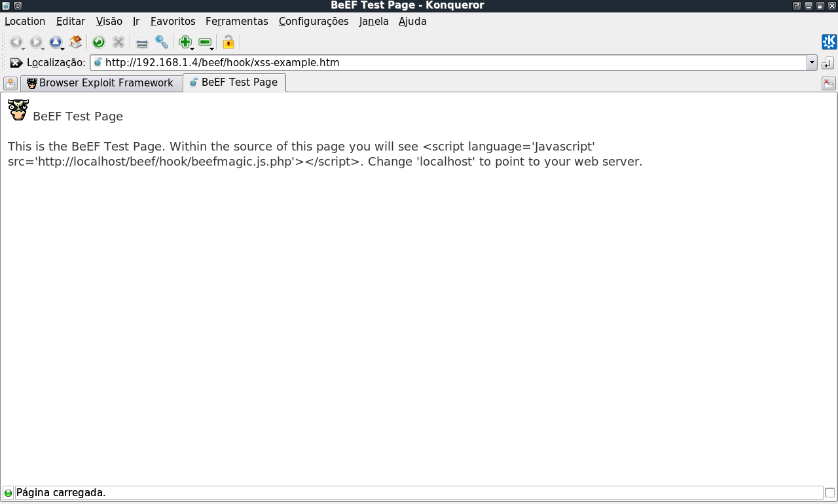Open the back button history dropdown arrow
Viewport: 838px width, 504px height.
coord(24,48)
